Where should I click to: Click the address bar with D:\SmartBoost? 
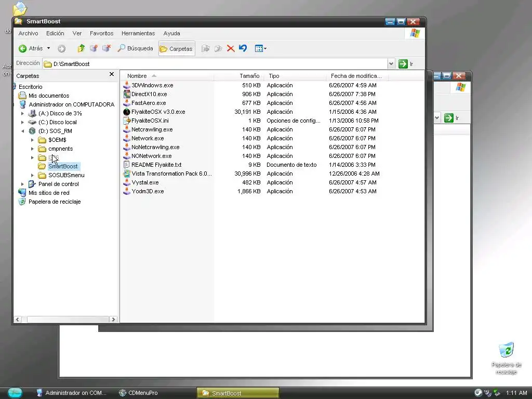[x=215, y=64]
